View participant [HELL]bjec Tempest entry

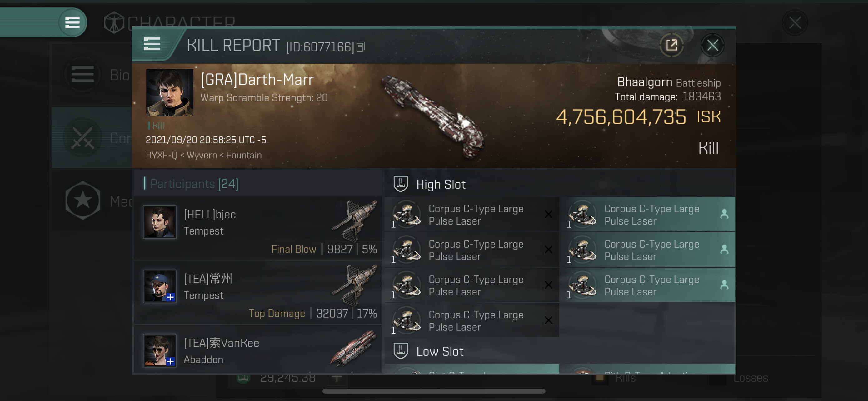(x=258, y=228)
